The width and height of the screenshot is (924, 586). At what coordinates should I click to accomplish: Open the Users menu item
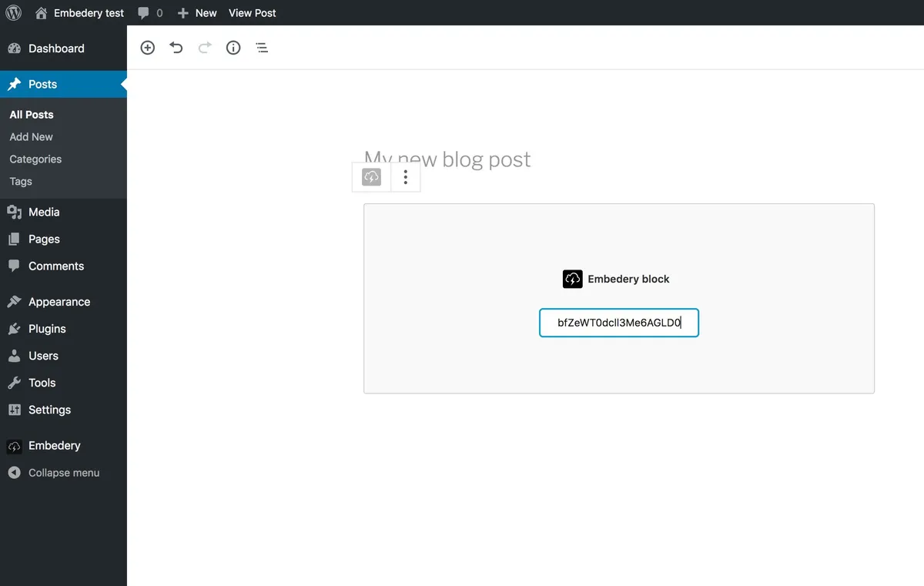pyautogui.click(x=63, y=356)
